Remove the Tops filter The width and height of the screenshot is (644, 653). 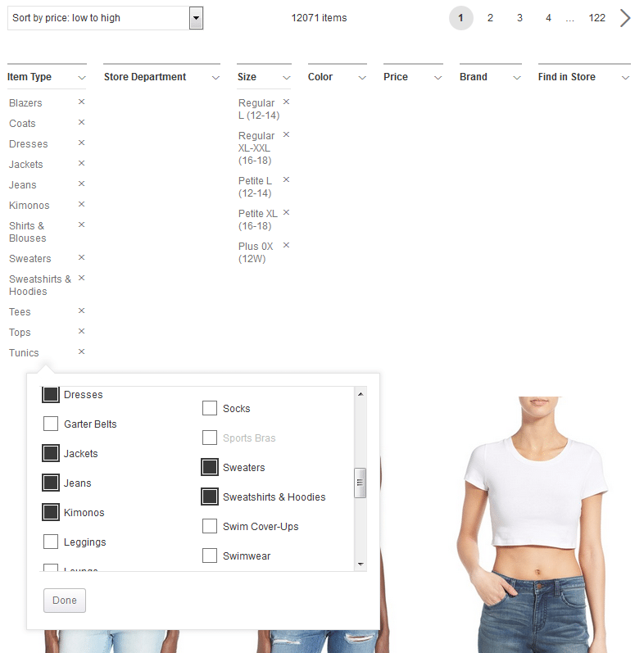point(82,332)
